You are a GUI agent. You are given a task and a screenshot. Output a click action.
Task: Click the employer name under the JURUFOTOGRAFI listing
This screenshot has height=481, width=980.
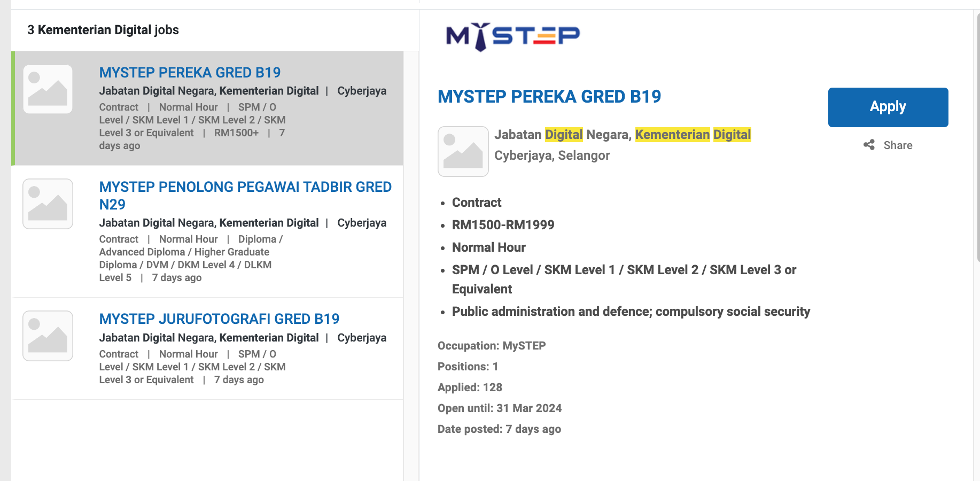[x=208, y=338]
